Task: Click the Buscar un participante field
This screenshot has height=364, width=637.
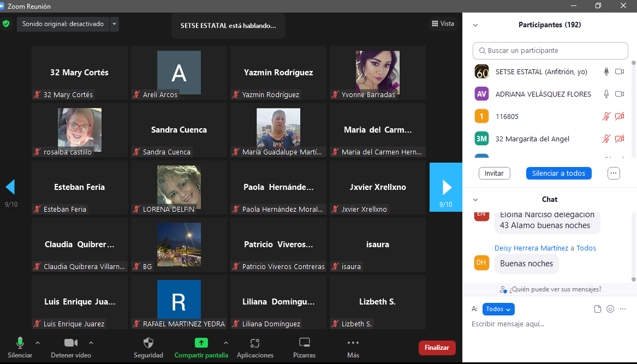Action: point(550,51)
